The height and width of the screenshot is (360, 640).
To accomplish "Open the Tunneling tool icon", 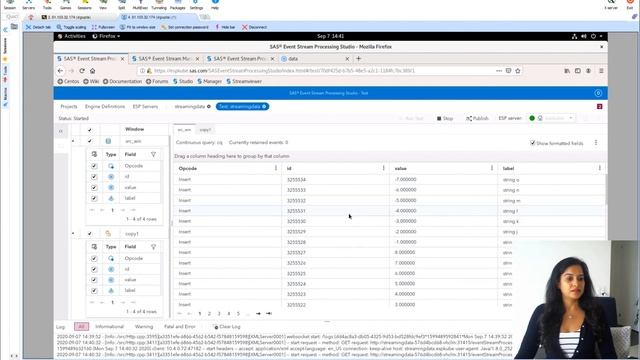I will (159, 4).
